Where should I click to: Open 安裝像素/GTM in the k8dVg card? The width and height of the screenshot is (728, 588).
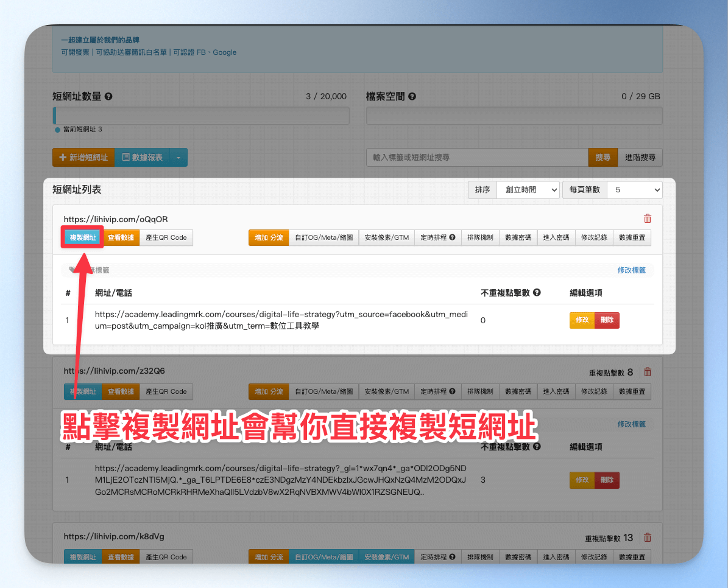(387, 556)
